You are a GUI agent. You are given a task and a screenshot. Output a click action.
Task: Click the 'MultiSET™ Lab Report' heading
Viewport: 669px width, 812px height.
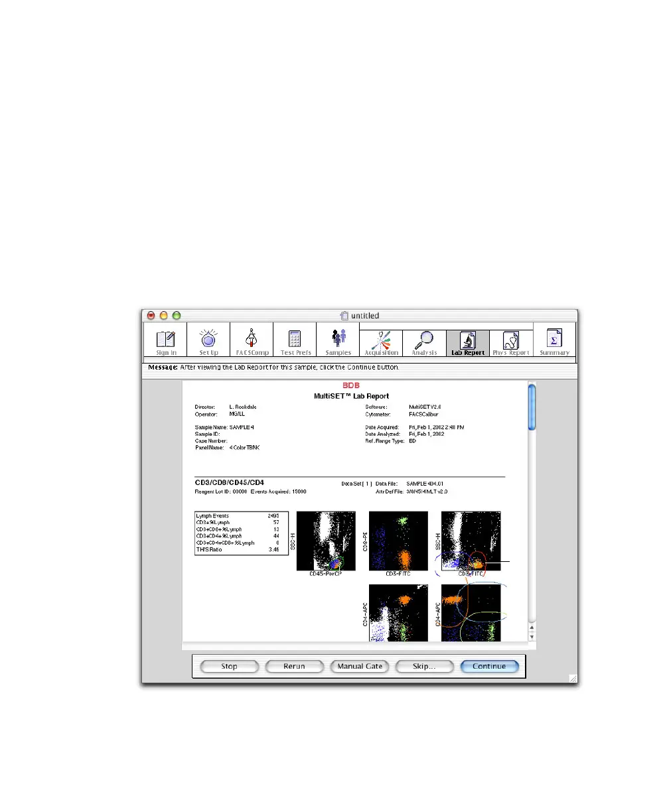pyautogui.click(x=351, y=396)
